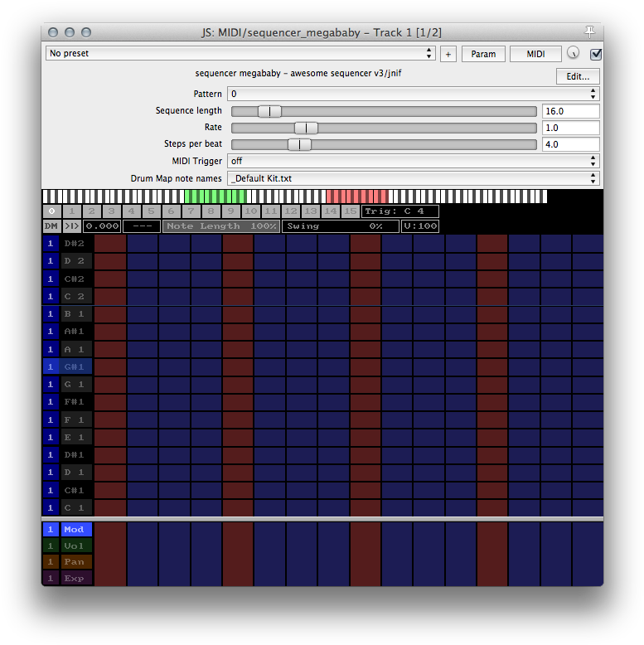Open the No preset dropdown
The image size is (644, 645).
tap(240, 54)
